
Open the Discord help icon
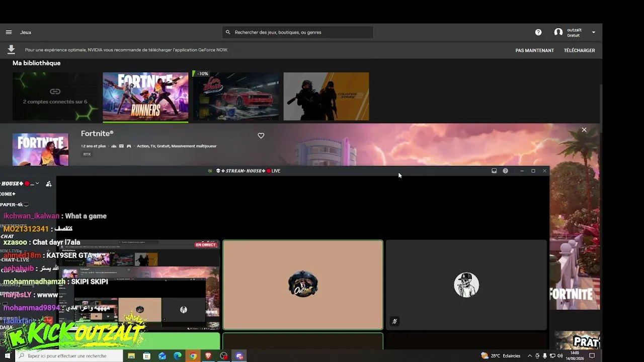505,171
